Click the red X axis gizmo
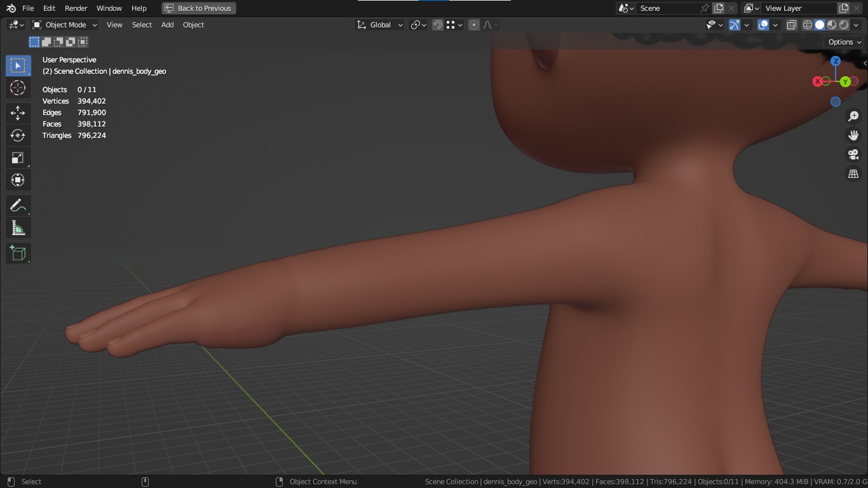The image size is (868, 488). pyautogui.click(x=818, y=81)
